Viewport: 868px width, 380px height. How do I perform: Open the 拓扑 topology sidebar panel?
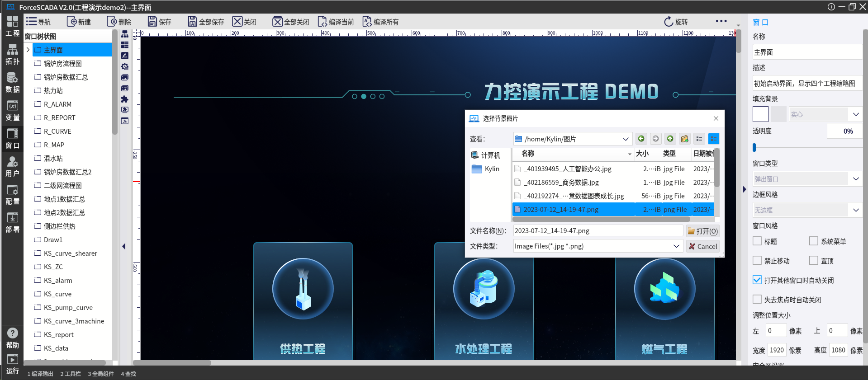(x=12, y=55)
